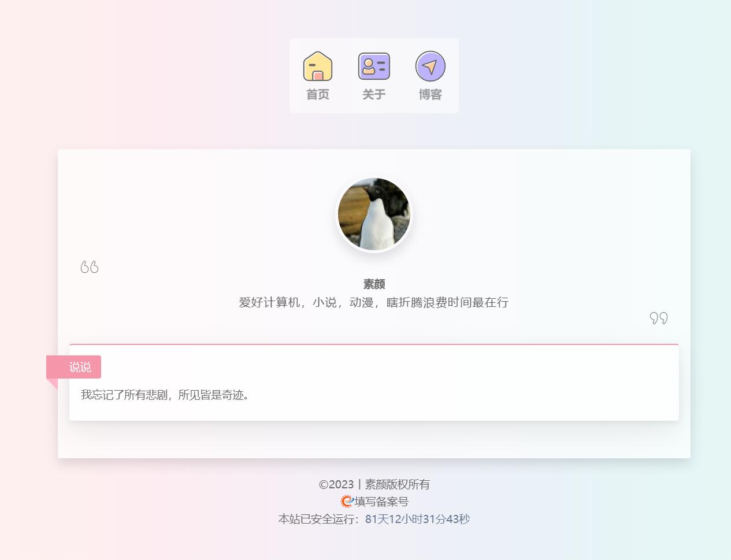Click the name 素颜 under the avatar
This screenshot has width=731, height=560.
374,284
